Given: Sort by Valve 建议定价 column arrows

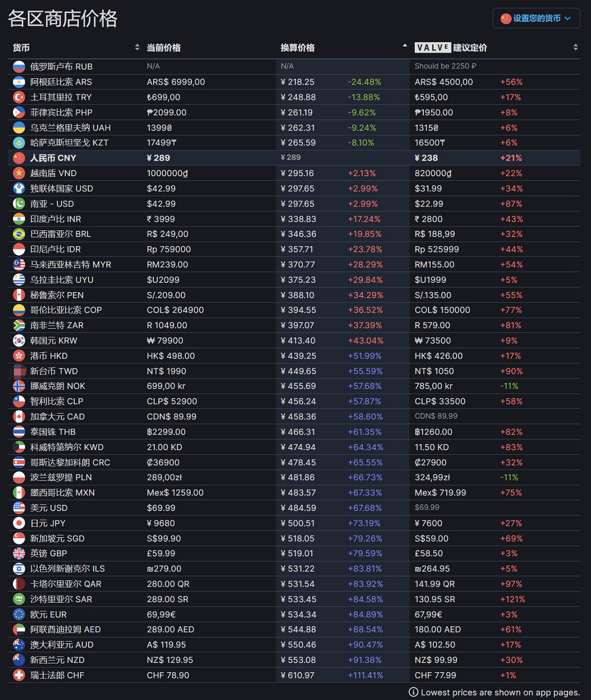Looking at the screenshot, I should tap(575, 47).
